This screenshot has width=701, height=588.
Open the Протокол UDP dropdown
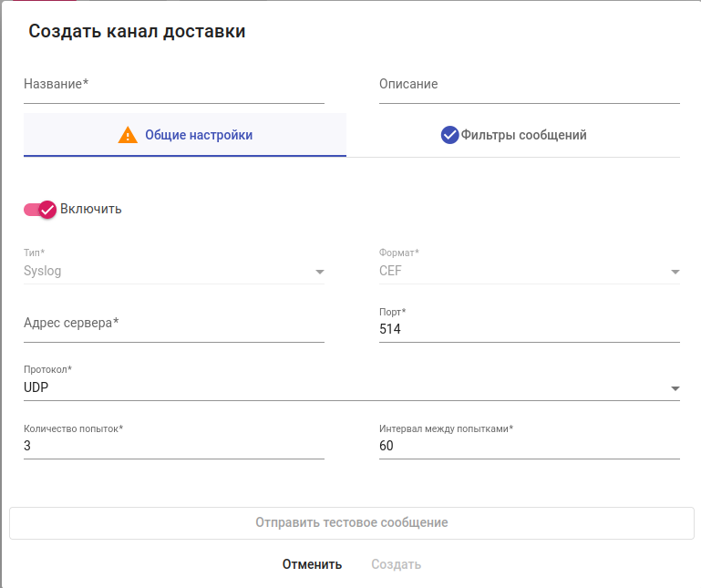tap(675, 388)
